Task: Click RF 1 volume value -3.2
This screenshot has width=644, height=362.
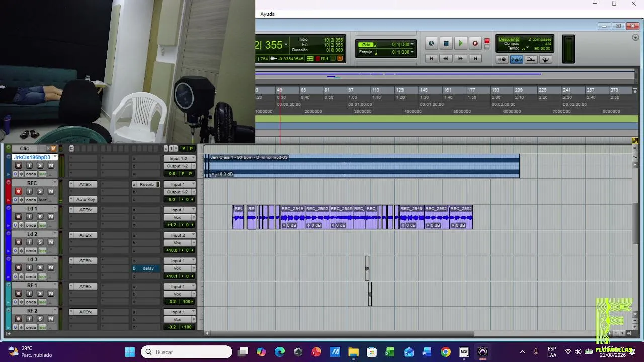Action: 172,302
